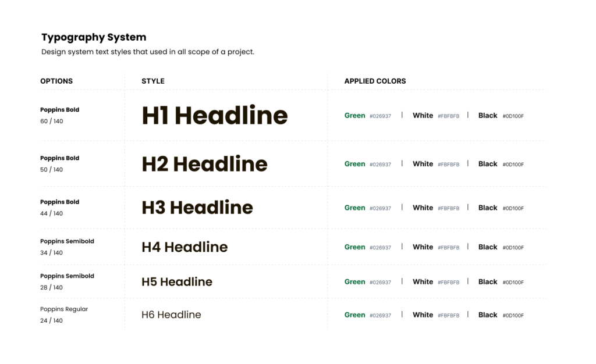Choose the Black label in the H5 row
The width and height of the screenshot is (596, 364).
(488, 281)
